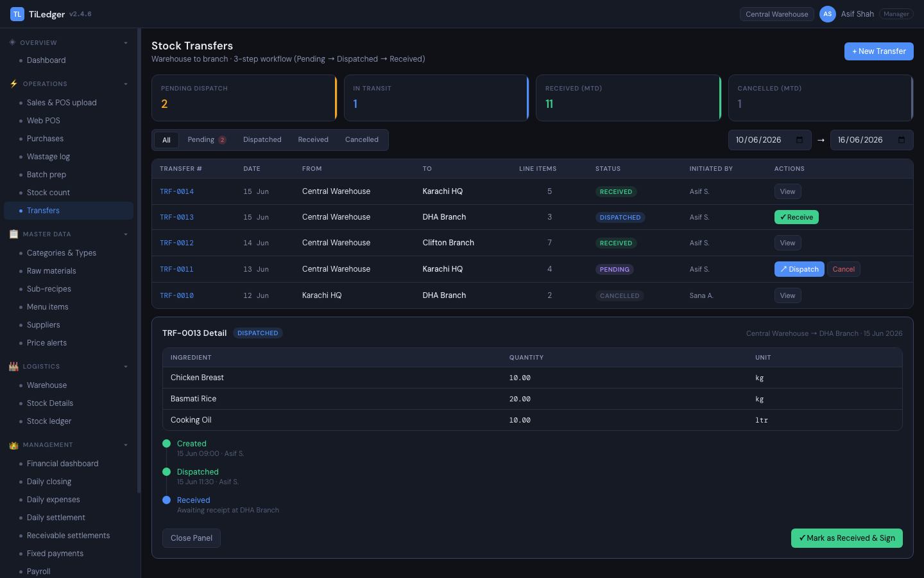
Task: Select the All filter tab
Action: (x=166, y=140)
